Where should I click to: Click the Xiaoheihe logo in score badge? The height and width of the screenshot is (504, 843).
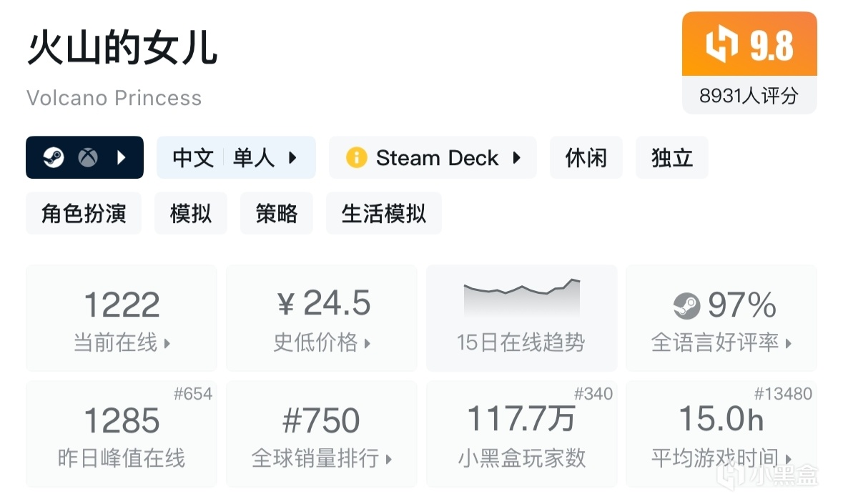click(x=721, y=46)
